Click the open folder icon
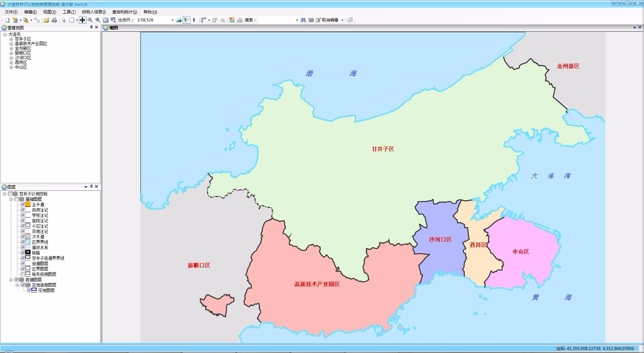The height and width of the screenshot is (353, 644). [x=47, y=20]
